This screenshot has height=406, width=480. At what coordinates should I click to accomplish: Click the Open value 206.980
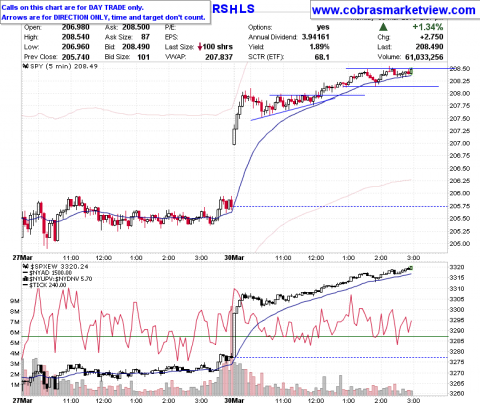[76, 27]
